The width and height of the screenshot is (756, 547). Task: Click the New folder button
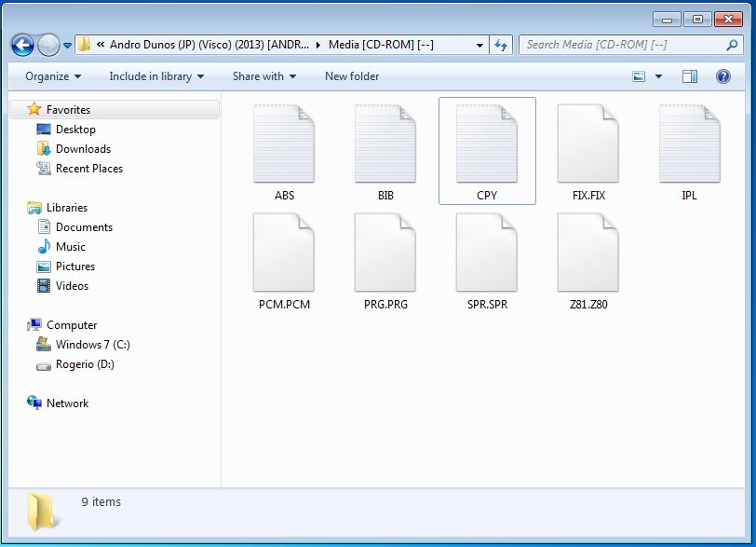click(352, 76)
